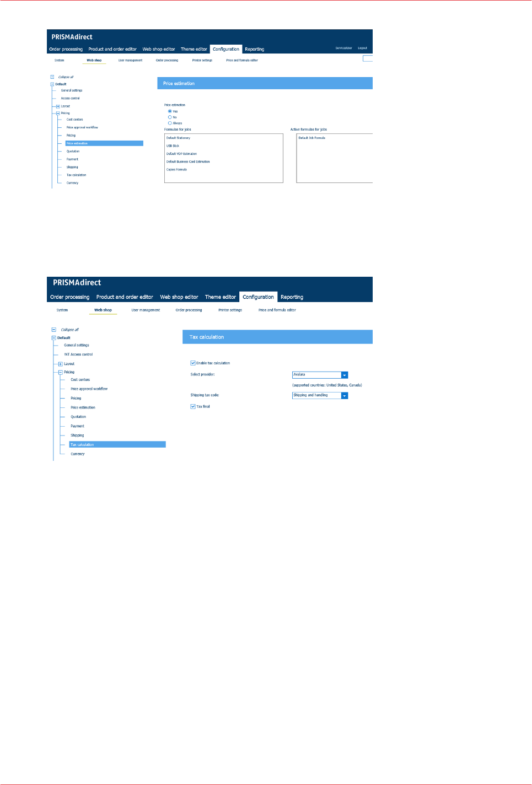Click the Collapse all minus icon in upper screenshot
532x785 pixels.
pyautogui.click(x=52, y=77)
